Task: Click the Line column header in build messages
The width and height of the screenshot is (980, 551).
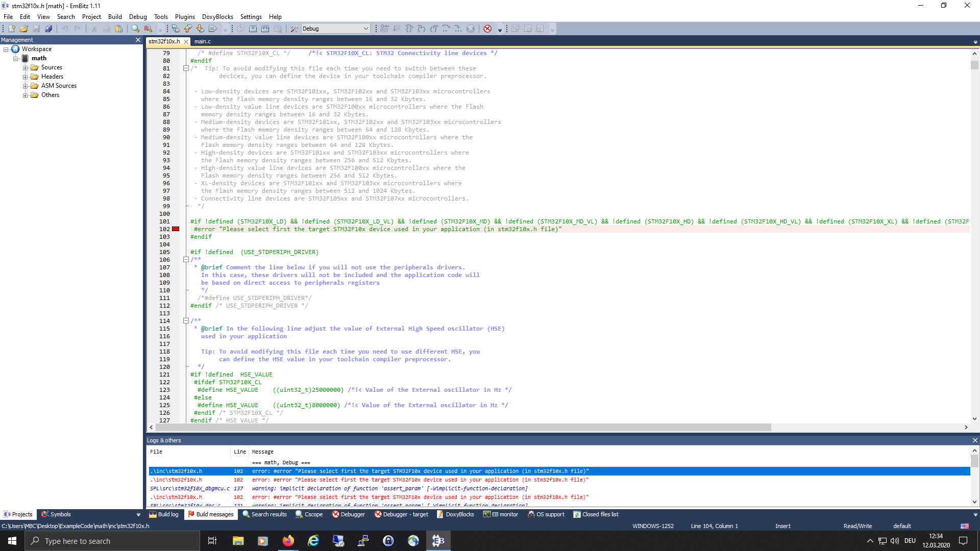Action: (x=239, y=452)
